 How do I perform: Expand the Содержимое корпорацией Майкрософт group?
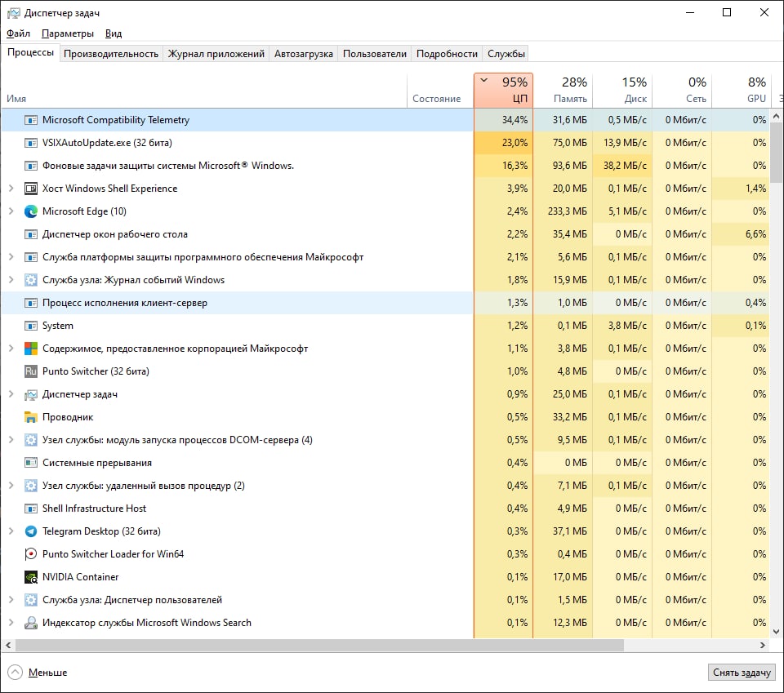[11, 349]
